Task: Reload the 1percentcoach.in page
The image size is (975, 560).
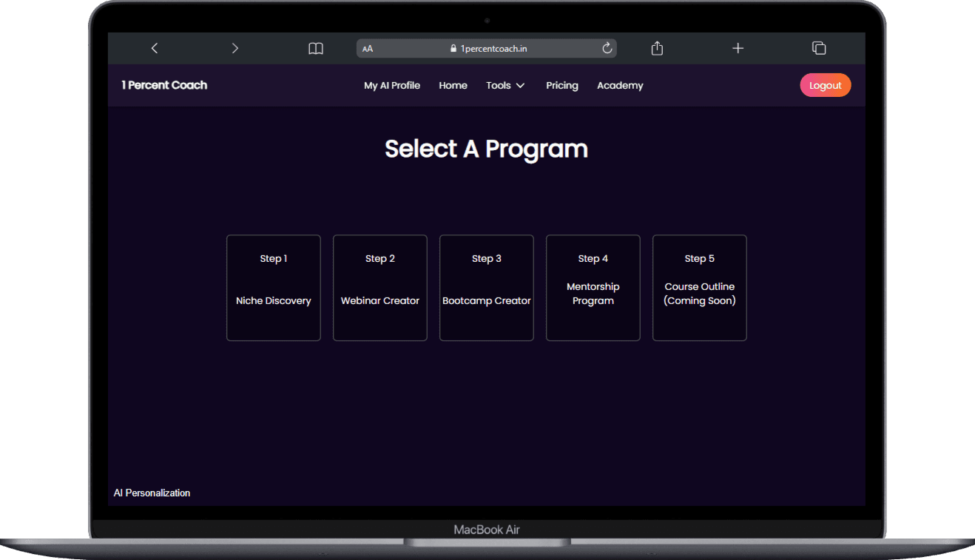Action: (607, 47)
